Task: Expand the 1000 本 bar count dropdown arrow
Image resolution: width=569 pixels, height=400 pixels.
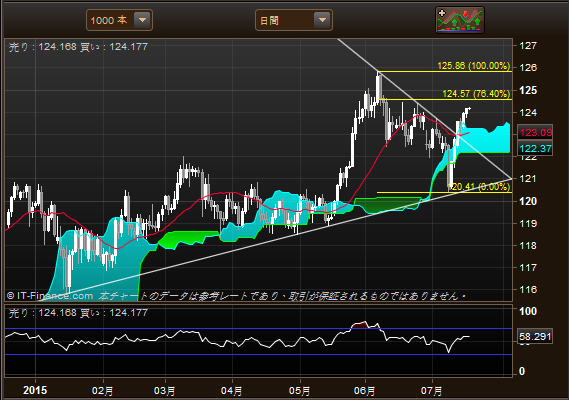Action: tap(142, 20)
